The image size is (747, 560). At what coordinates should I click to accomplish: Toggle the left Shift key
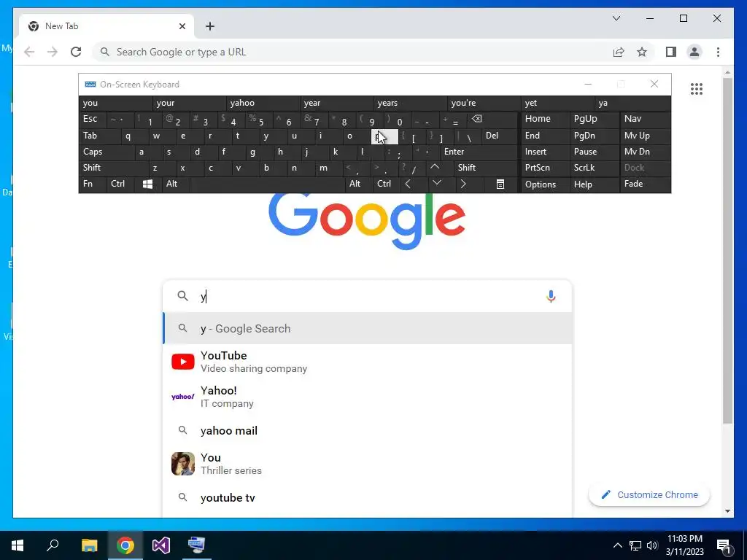(113, 168)
